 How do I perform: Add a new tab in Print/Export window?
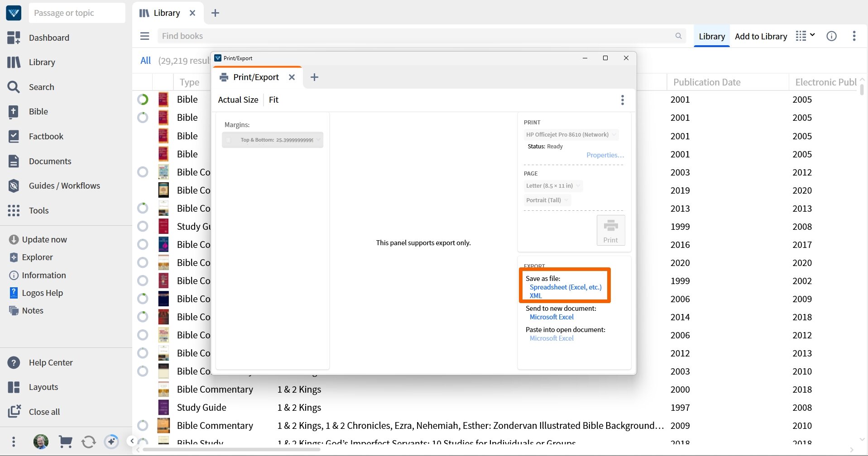(x=314, y=77)
